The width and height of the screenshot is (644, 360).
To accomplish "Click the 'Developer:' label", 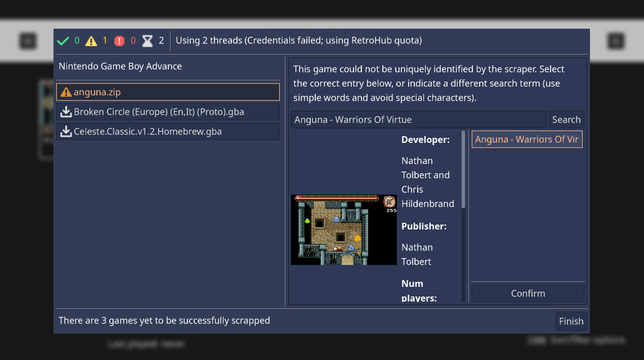I will 426,139.
